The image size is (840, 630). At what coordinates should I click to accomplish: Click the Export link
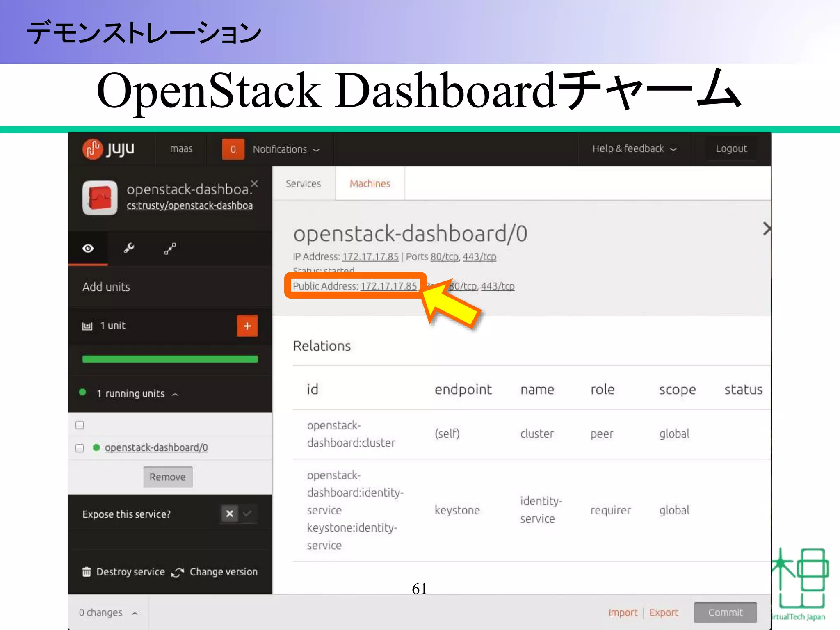(x=664, y=612)
